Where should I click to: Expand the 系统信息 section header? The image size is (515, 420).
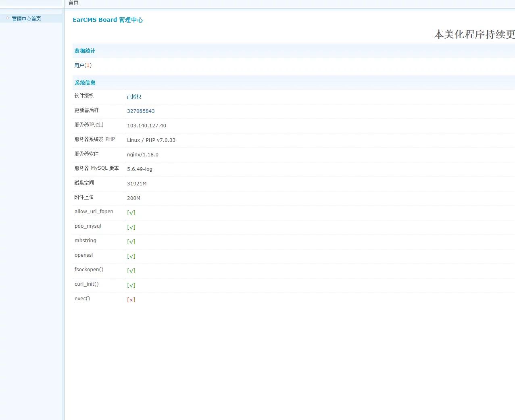click(x=85, y=83)
